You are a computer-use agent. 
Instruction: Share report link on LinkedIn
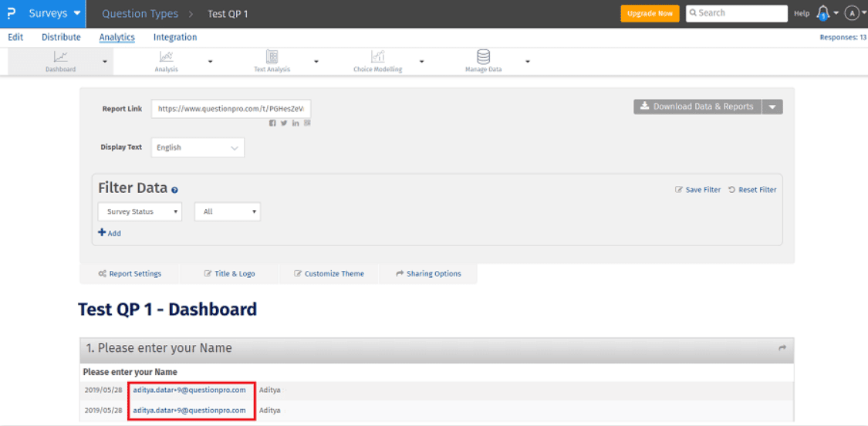pyautogui.click(x=296, y=123)
